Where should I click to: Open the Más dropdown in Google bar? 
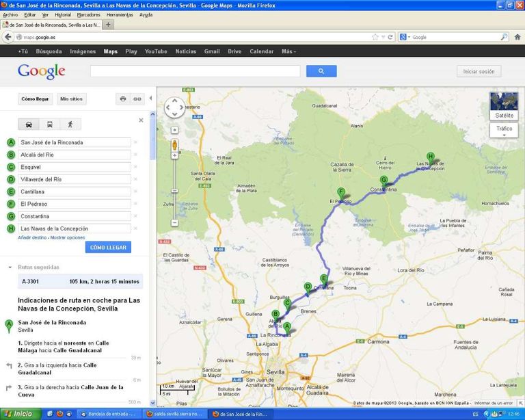288,51
